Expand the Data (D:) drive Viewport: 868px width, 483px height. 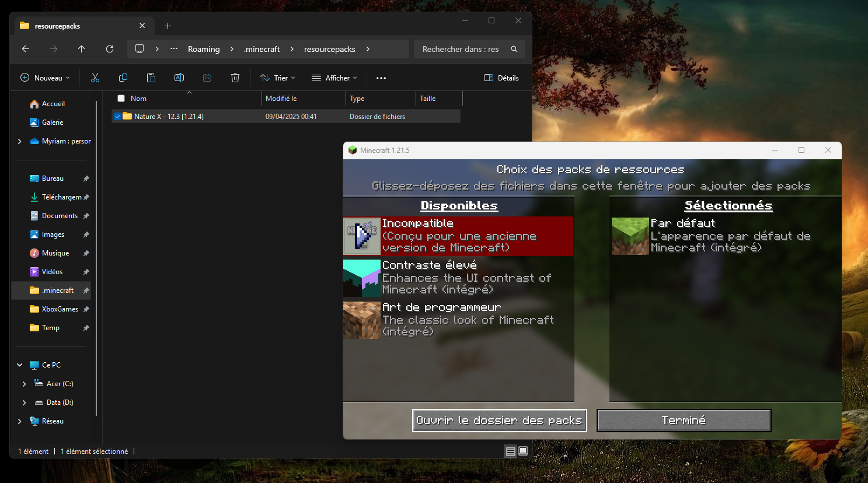24,402
